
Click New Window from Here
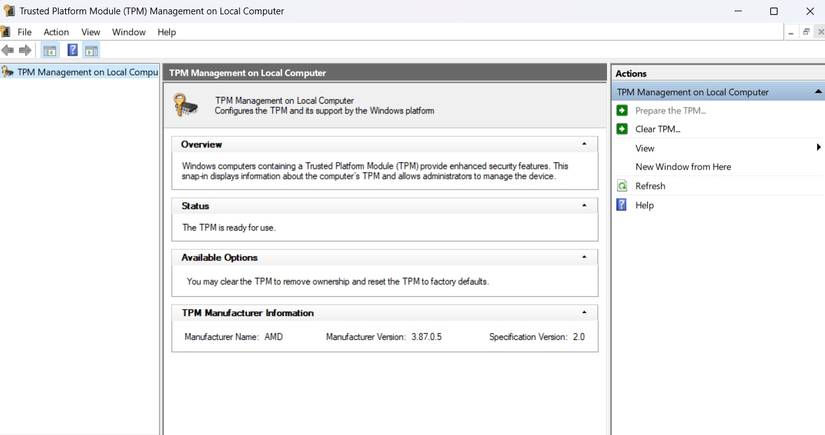click(x=683, y=167)
